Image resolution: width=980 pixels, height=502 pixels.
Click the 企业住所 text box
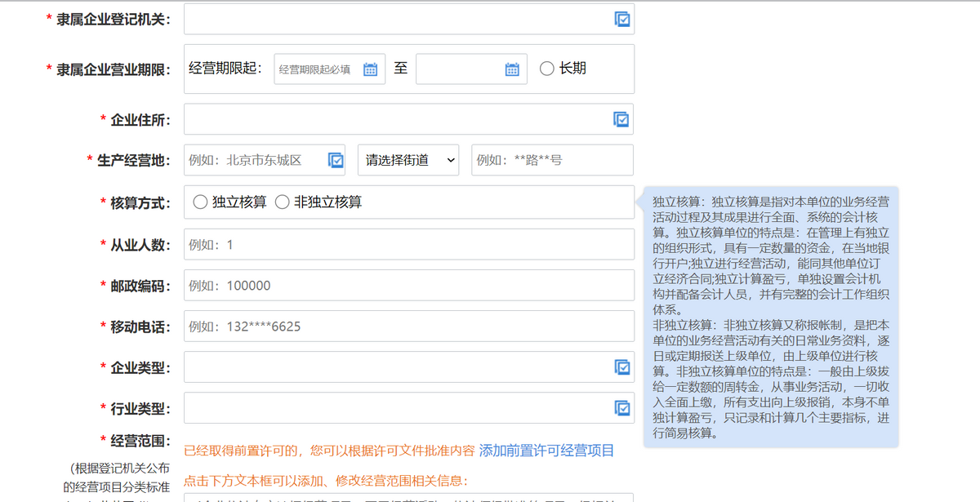392,118
